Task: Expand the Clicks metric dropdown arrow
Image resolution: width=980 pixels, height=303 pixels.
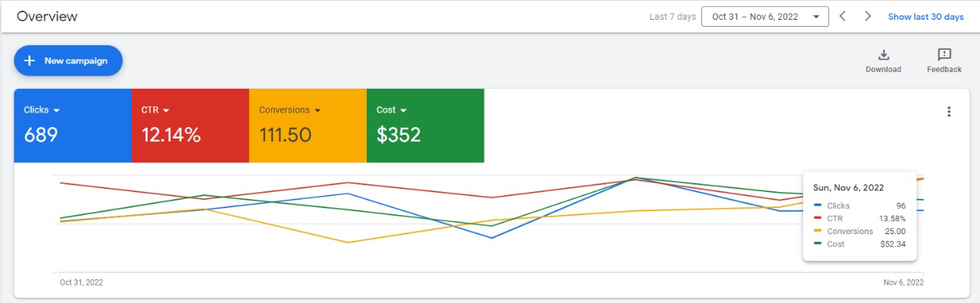Action: point(57,110)
